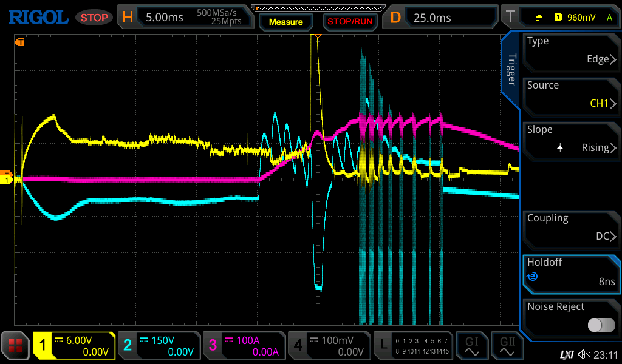Viewport: 622px width, 364px height.
Task: Select the vertical Trigger side tab
Action: click(511, 70)
